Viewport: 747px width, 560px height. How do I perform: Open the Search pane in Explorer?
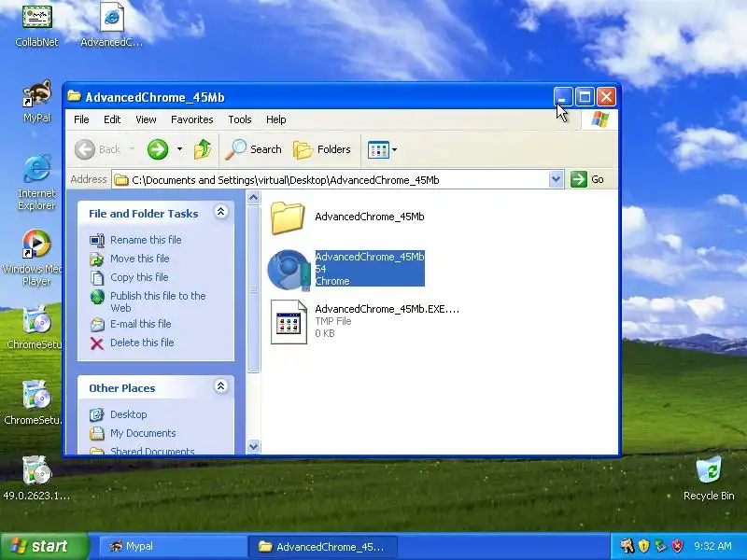(x=253, y=149)
